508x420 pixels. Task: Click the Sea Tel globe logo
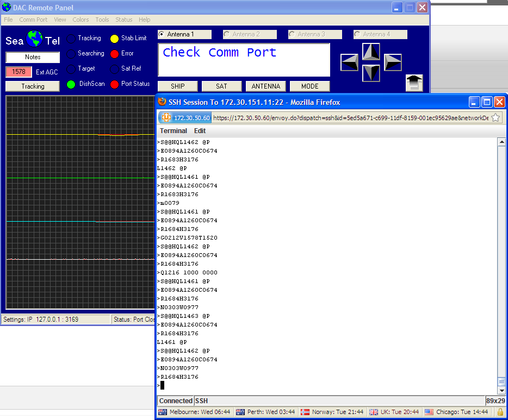point(34,40)
